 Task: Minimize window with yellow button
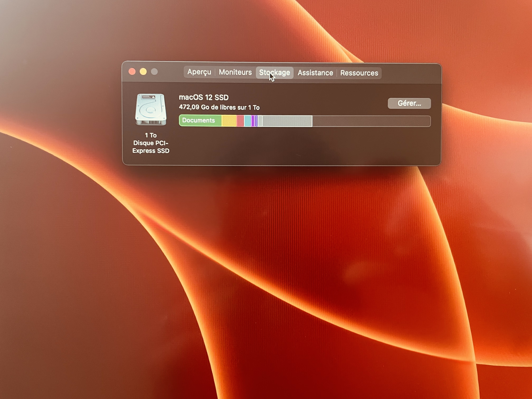point(143,72)
